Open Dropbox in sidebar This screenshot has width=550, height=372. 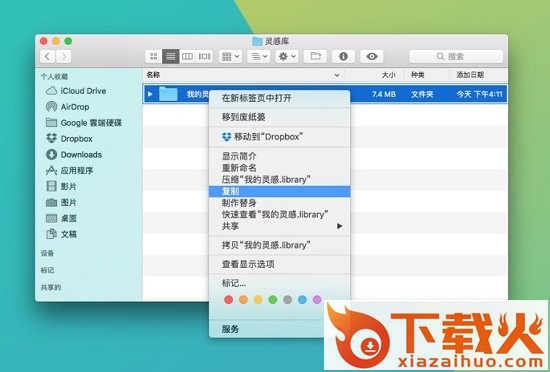[x=69, y=139]
